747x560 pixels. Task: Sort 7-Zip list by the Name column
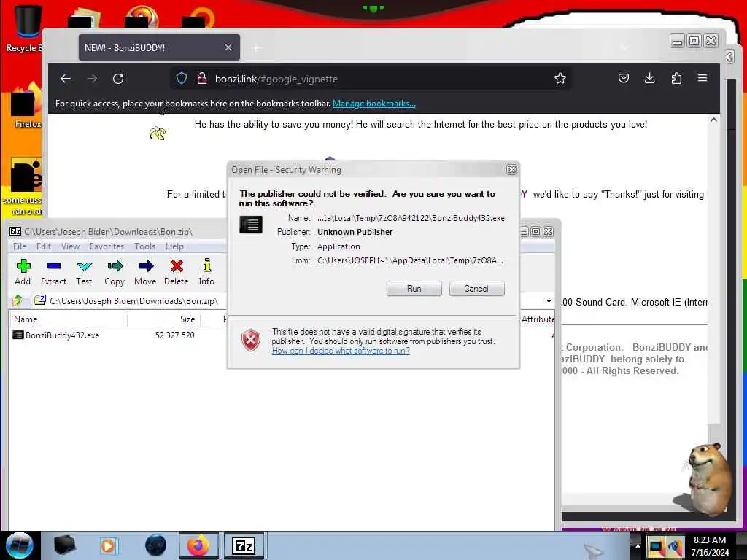68,319
